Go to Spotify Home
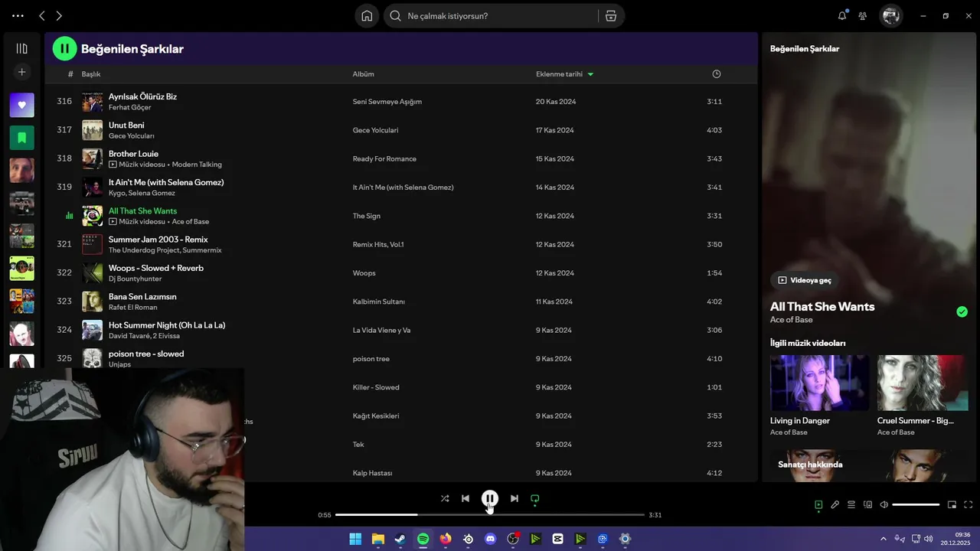The image size is (980, 551). tap(367, 16)
